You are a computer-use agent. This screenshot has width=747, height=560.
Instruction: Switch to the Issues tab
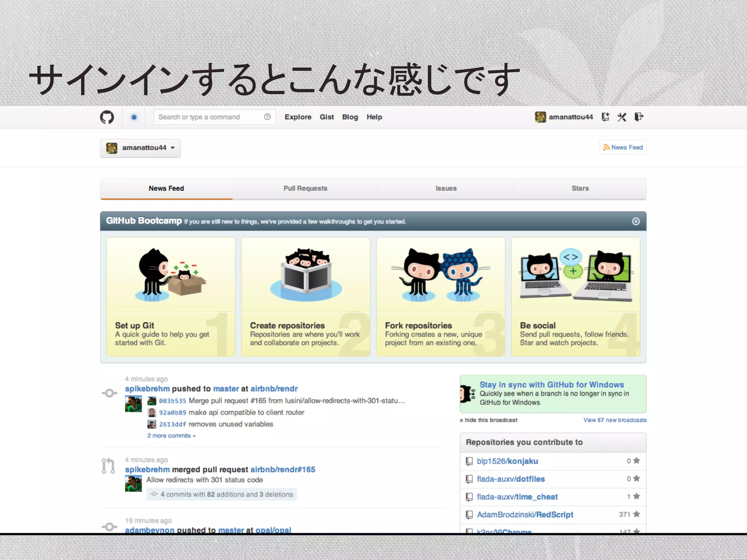[x=446, y=189]
